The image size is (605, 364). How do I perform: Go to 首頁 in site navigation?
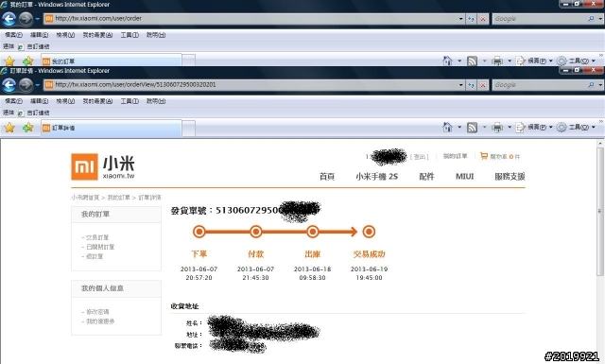(x=327, y=177)
